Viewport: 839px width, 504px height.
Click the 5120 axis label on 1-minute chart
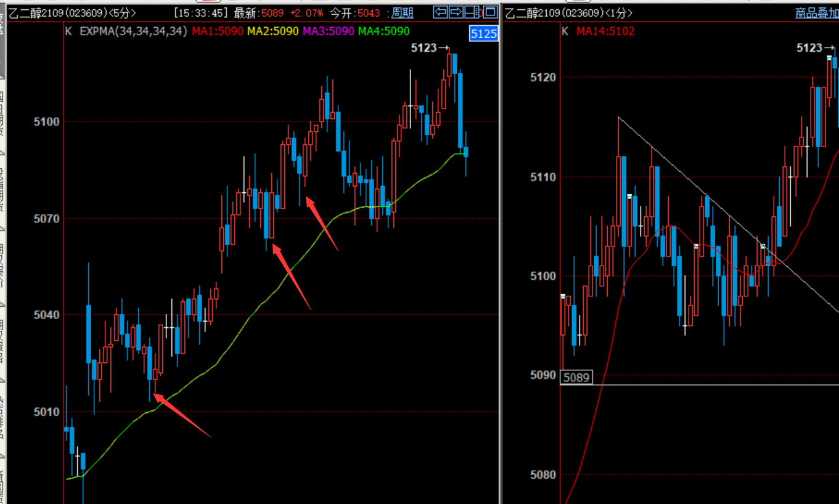(543, 77)
